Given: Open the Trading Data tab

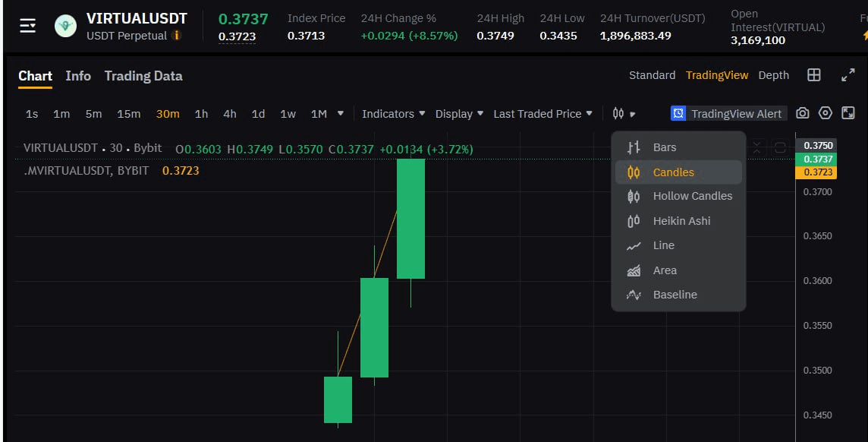Looking at the screenshot, I should [x=143, y=76].
